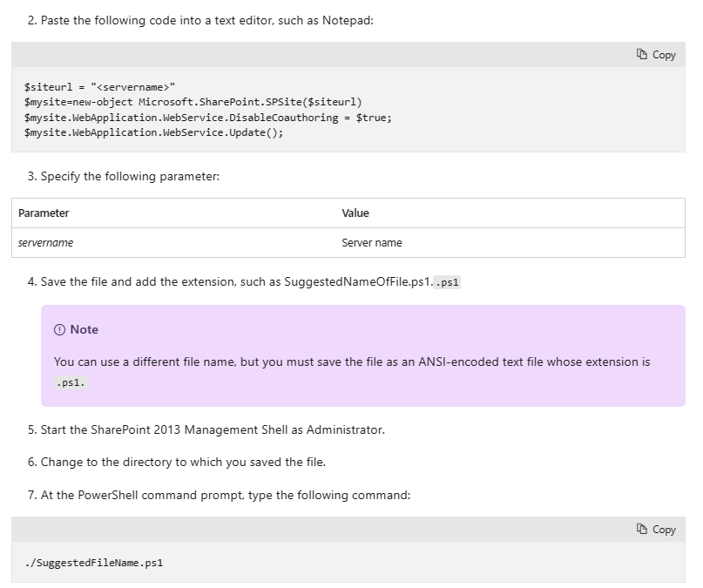703x588 pixels.
Task: Click the top Copy button for the script
Action: pyautogui.click(x=656, y=54)
